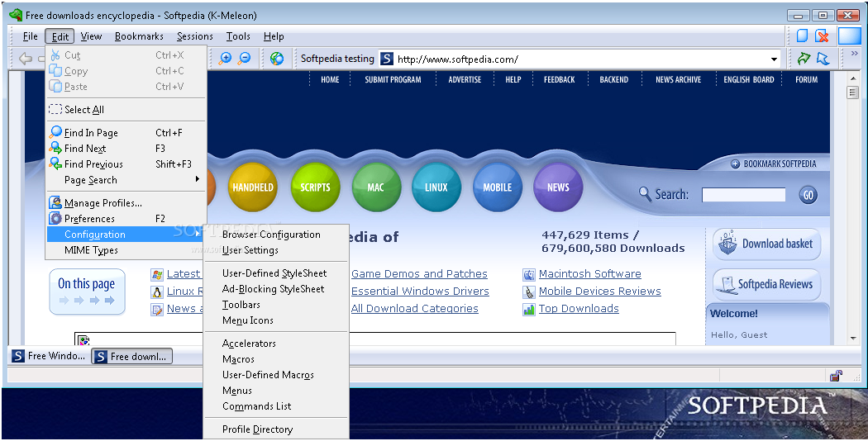Viewport: 868px width, 441px height.
Task: Click the new page icon at top right
Action: tap(802, 36)
